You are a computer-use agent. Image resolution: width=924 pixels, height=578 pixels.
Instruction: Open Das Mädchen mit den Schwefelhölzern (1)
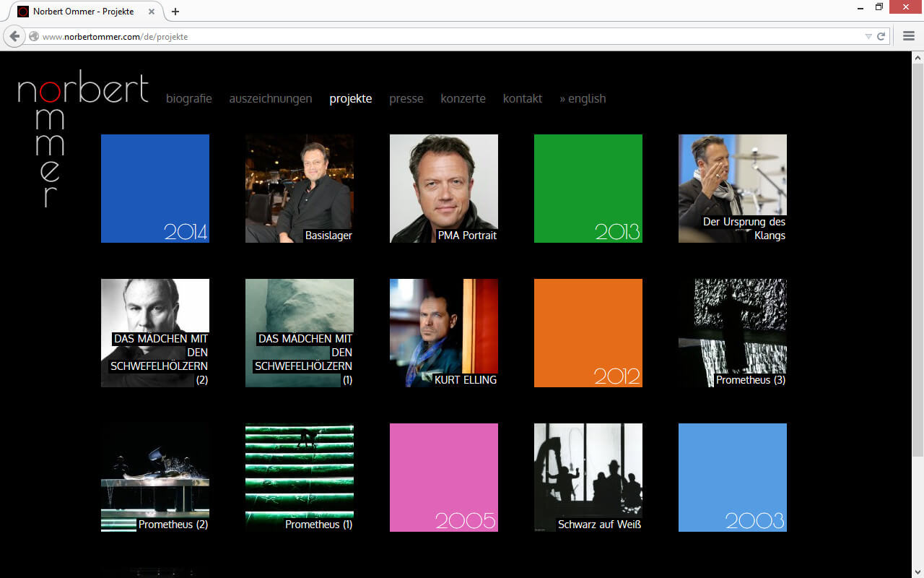pyautogui.click(x=300, y=333)
